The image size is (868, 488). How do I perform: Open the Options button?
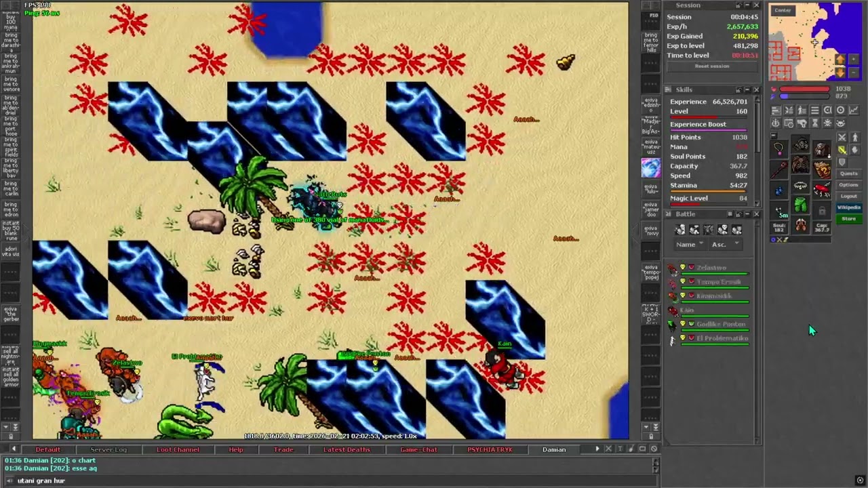pyautogui.click(x=849, y=185)
